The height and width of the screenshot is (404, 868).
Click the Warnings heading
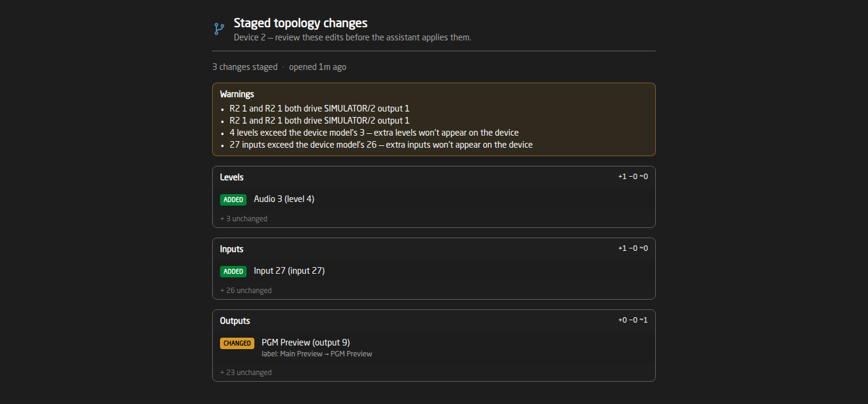(x=237, y=94)
